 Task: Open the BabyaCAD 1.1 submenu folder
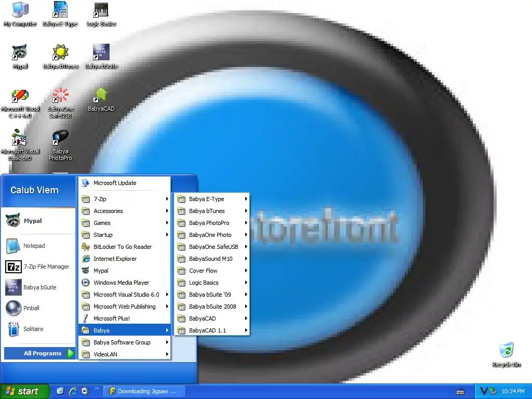click(212, 330)
